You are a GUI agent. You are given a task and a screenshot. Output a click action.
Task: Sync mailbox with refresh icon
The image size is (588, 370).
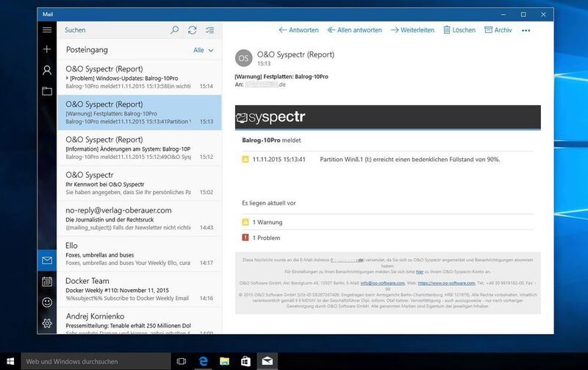[x=193, y=30]
